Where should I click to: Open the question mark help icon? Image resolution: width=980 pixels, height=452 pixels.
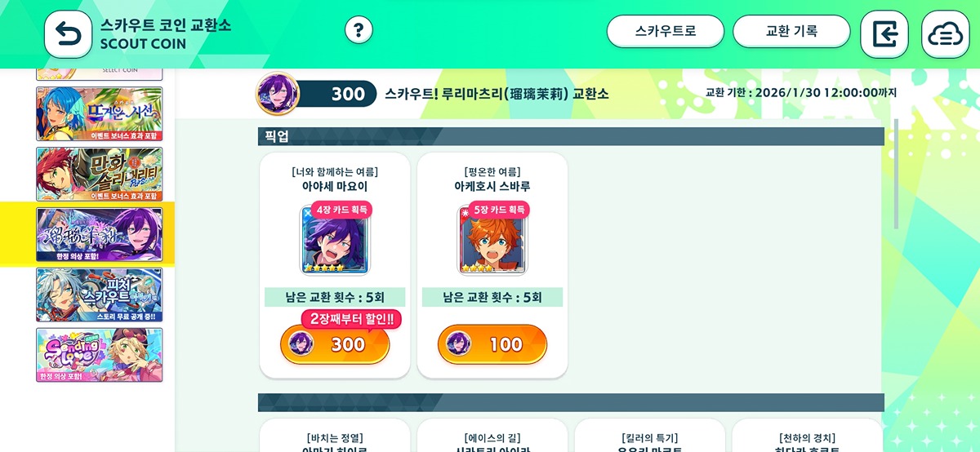pos(359,30)
